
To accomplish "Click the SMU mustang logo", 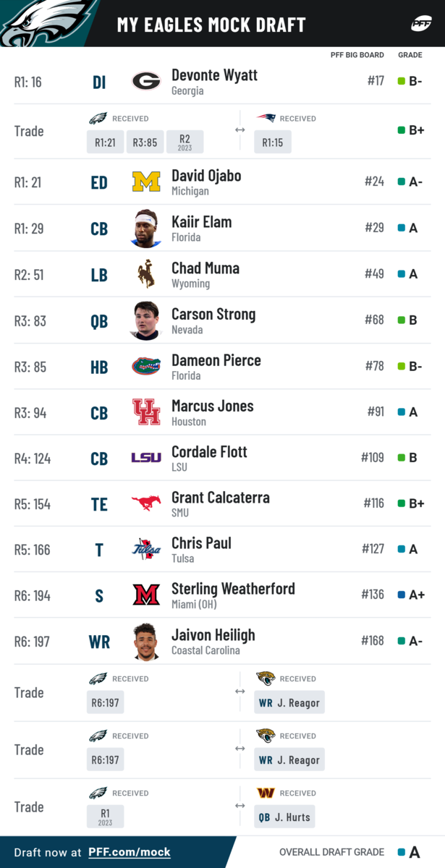I will (x=146, y=503).
